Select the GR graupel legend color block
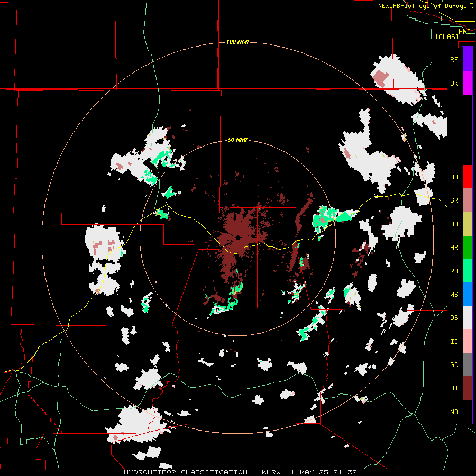This screenshot has width=476, height=476. tap(467, 200)
